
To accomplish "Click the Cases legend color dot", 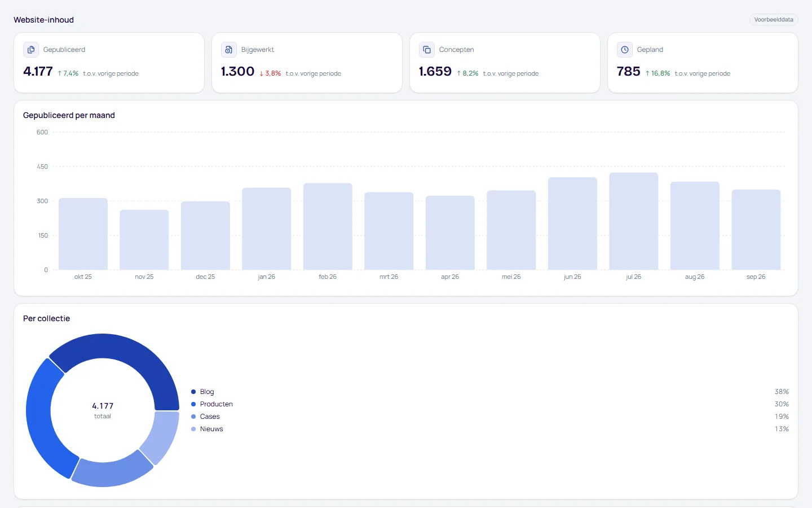I will 193,417.
